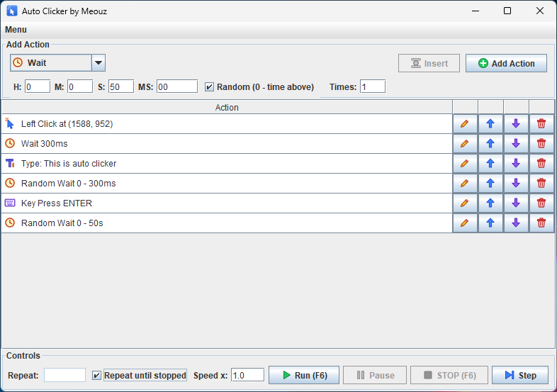
Task: Select the Random Wait 0 - 300ms row
Action: click(x=227, y=184)
